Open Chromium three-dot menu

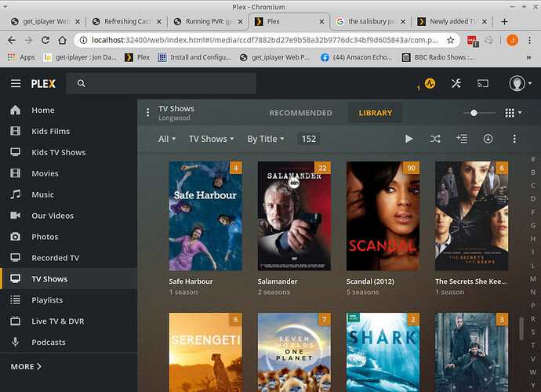[529, 40]
